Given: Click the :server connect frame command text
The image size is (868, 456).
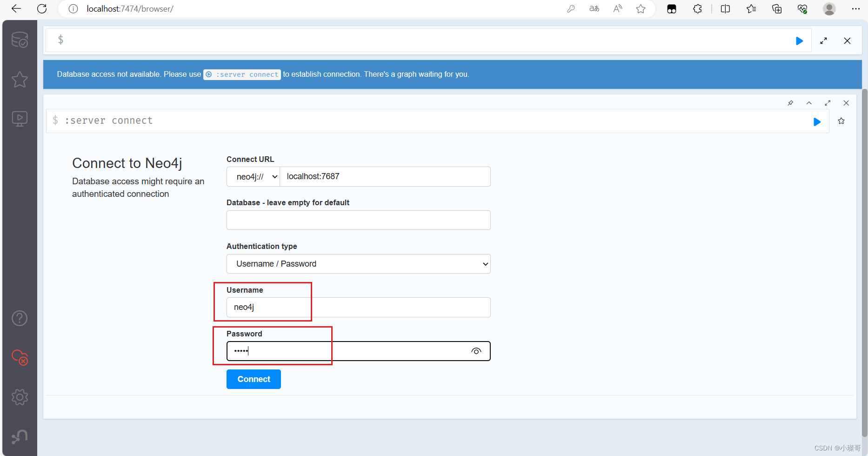Looking at the screenshot, I should (108, 121).
